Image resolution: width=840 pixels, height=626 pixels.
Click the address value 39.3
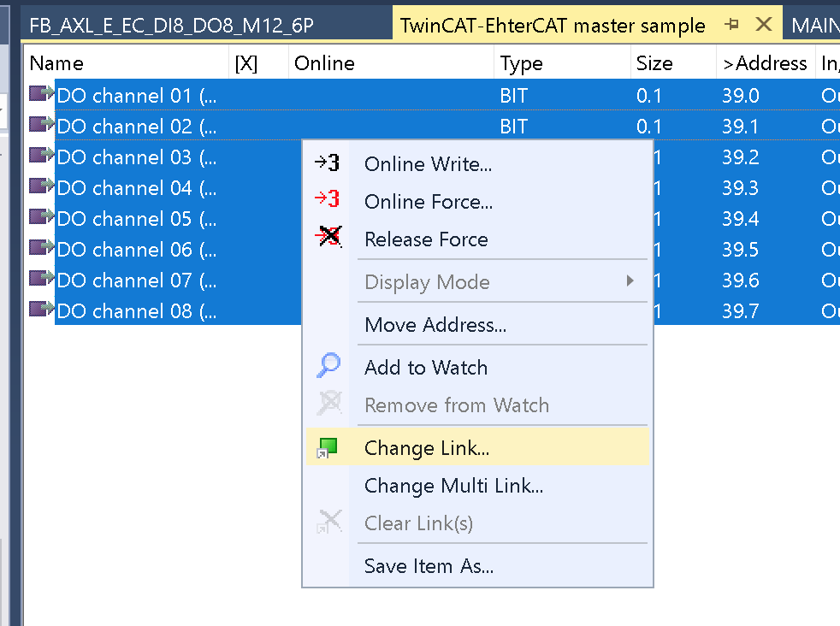(741, 188)
